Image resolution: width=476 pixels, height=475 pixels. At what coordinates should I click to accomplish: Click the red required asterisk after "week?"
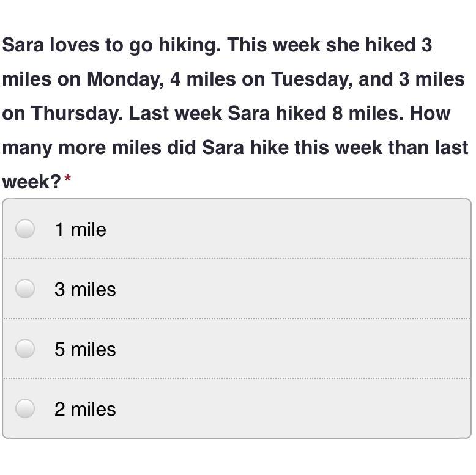68,180
